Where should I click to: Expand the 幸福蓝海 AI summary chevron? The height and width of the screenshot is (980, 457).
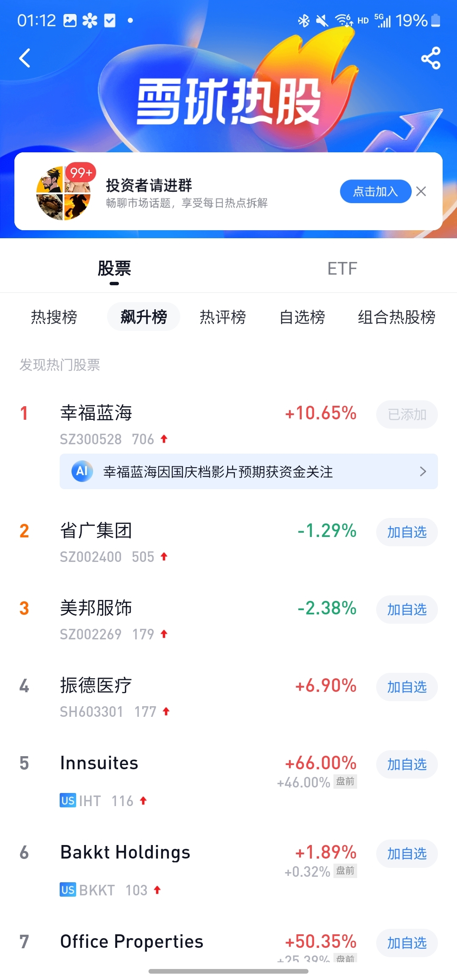pyautogui.click(x=423, y=471)
